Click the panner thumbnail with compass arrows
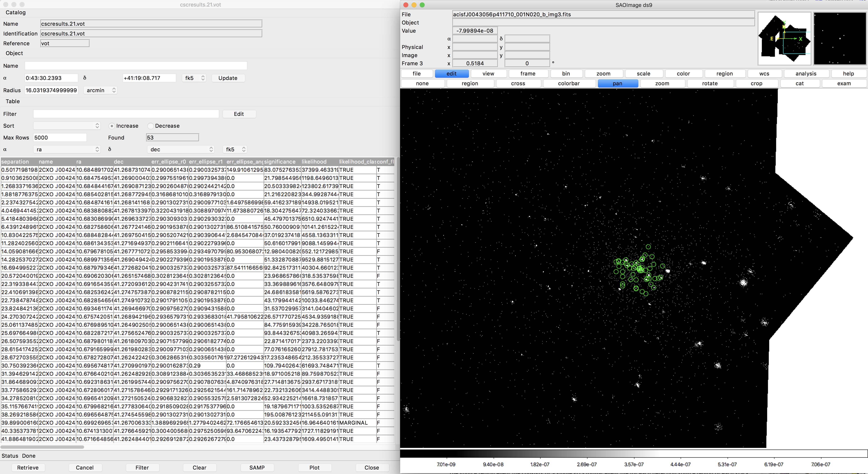The image size is (868, 474). click(784, 39)
